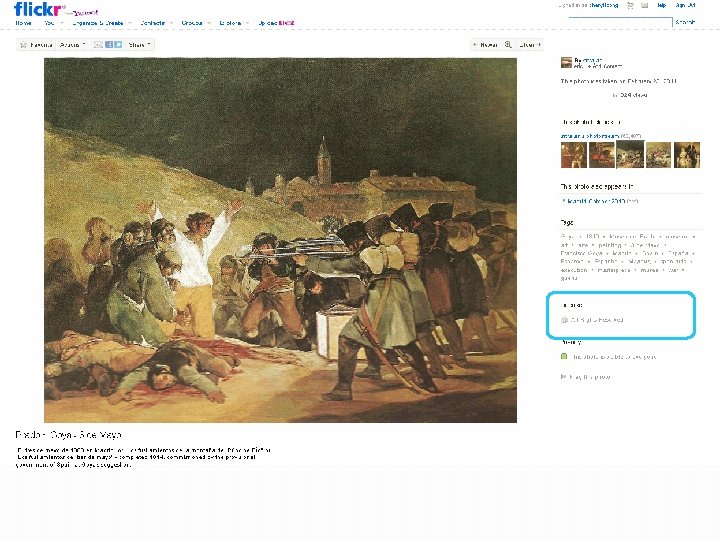Click the photo owner's buddy icon

point(566,62)
